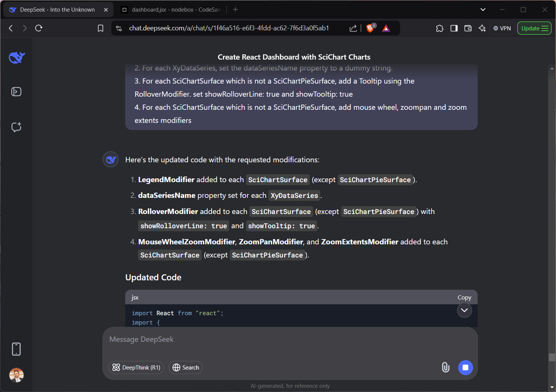Viewport: 556px width, 392px height.
Task: Open Brave Shields lion icon
Action: tap(370, 28)
